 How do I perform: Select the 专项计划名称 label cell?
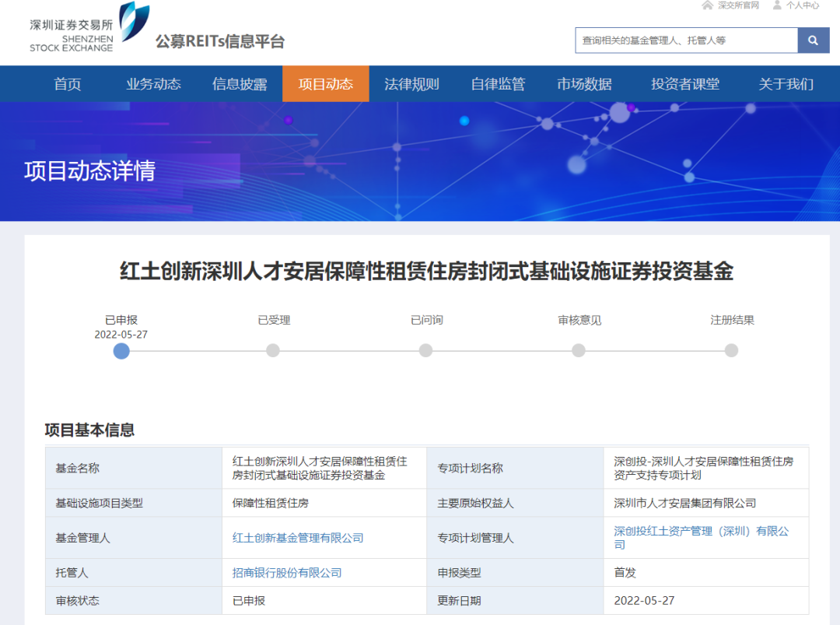click(516, 468)
